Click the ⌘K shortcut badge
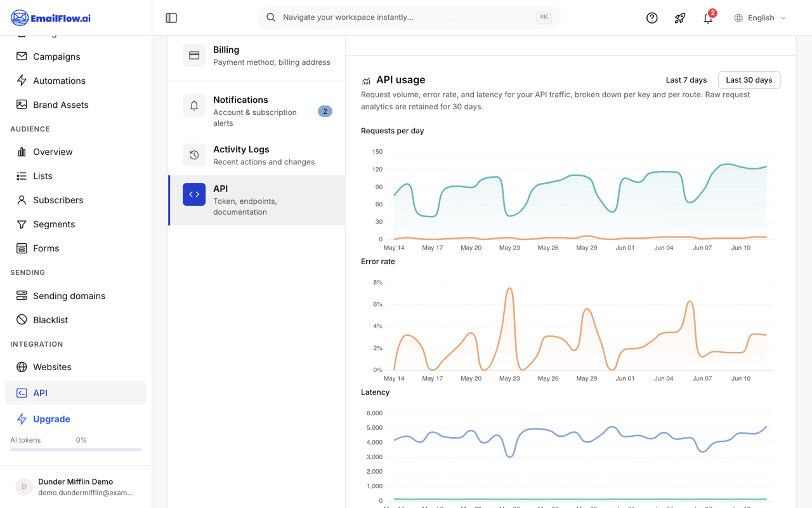 pos(544,17)
